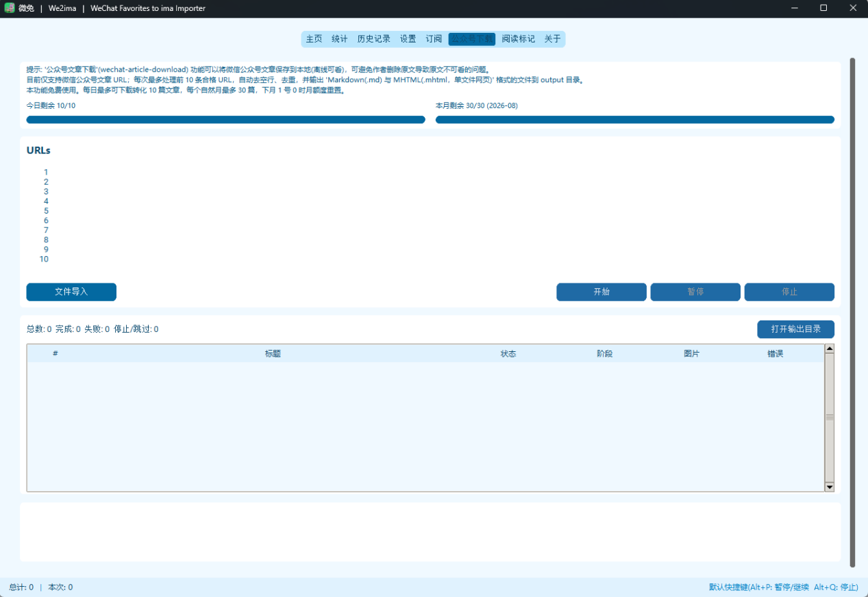This screenshot has width=868, height=597.
Task: Click the empty log panel below the table
Action: click(x=430, y=532)
